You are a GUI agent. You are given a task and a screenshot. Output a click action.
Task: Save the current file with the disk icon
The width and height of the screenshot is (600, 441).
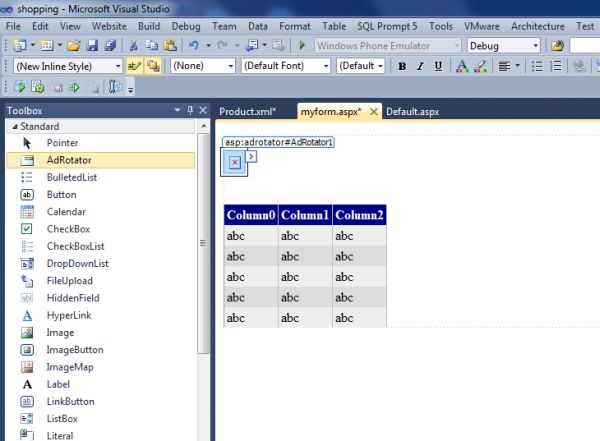point(92,46)
